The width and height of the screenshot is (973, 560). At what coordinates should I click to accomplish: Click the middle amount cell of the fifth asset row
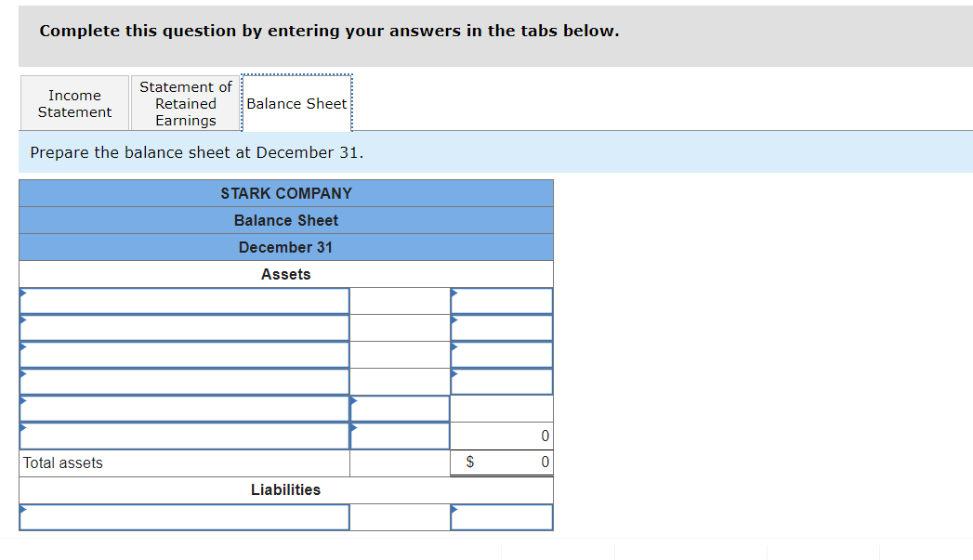[400, 408]
